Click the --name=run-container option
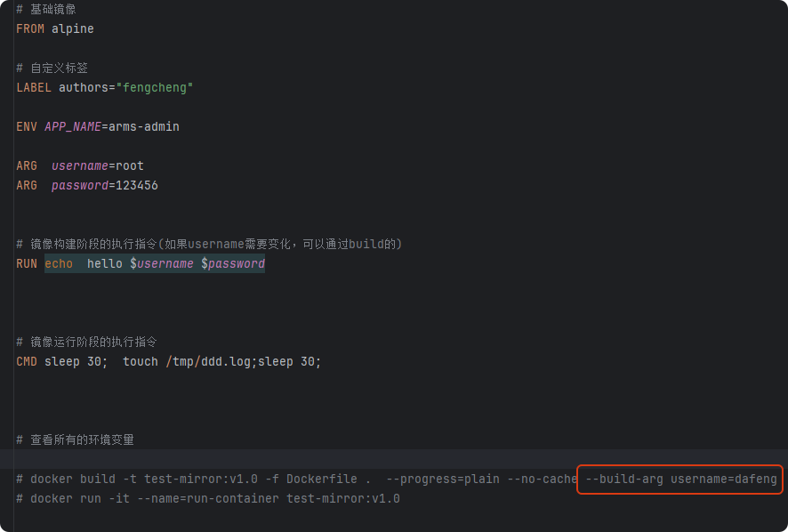 tap(208, 498)
